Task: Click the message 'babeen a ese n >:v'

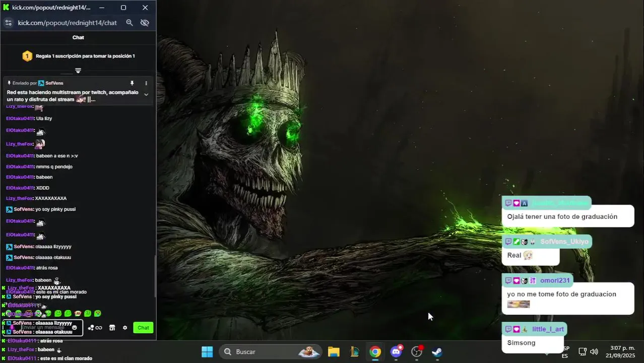Action: (57, 156)
